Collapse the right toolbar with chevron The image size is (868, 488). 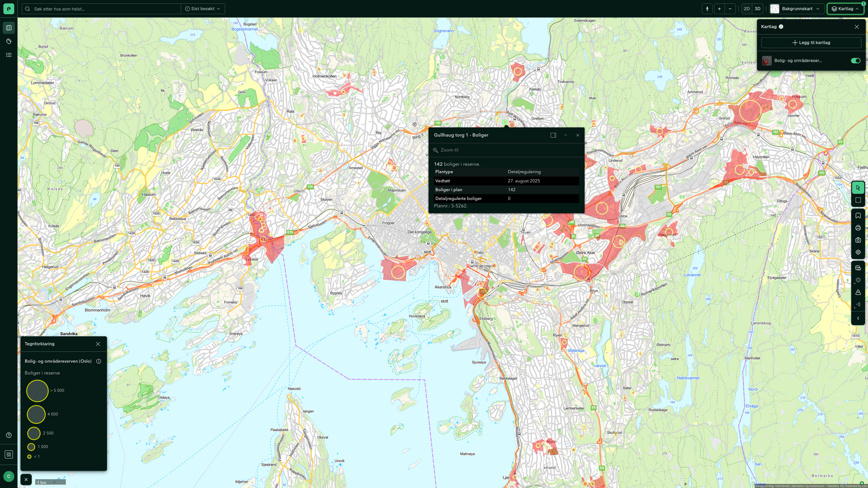coord(858,318)
